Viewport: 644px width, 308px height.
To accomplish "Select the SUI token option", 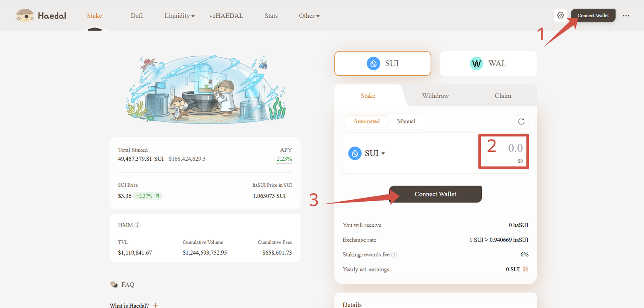I will click(x=382, y=64).
